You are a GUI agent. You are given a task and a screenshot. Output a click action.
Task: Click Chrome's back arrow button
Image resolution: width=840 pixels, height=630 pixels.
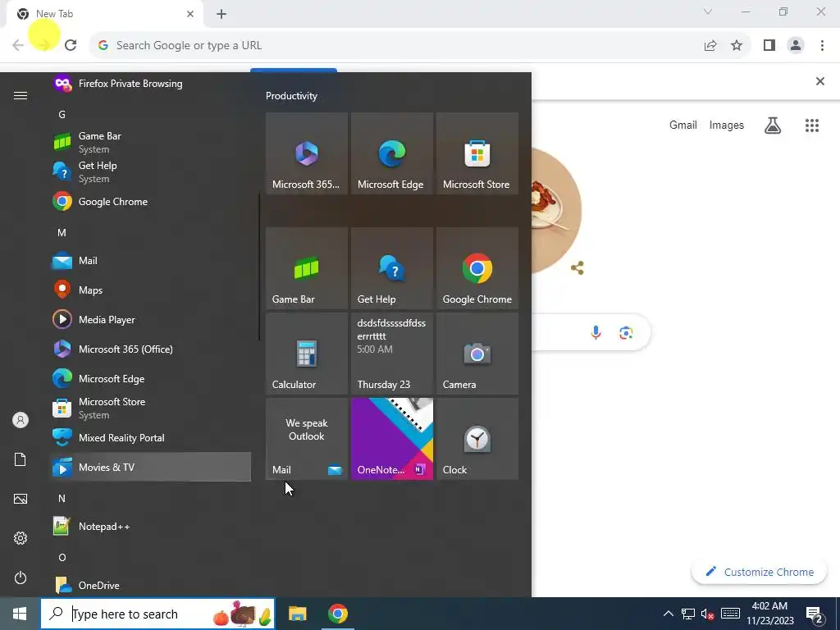coord(18,45)
